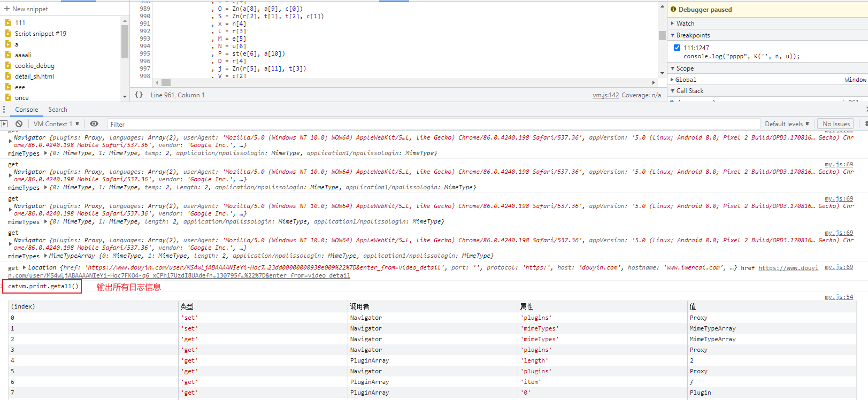Image resolution: width=868 pixels, height=400 pixels.
Task: Click the Plugin value cell
Action: (x=772, y=393)
